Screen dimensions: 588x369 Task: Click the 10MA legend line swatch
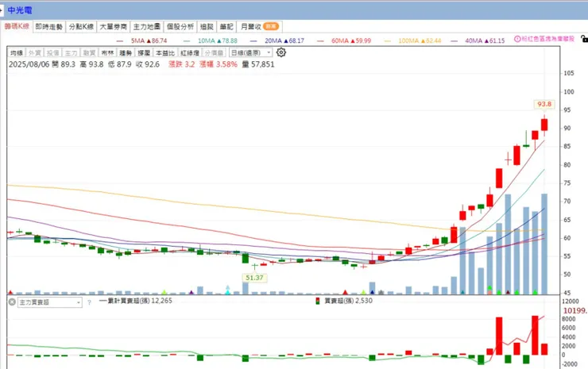click(x=187, y=40)
